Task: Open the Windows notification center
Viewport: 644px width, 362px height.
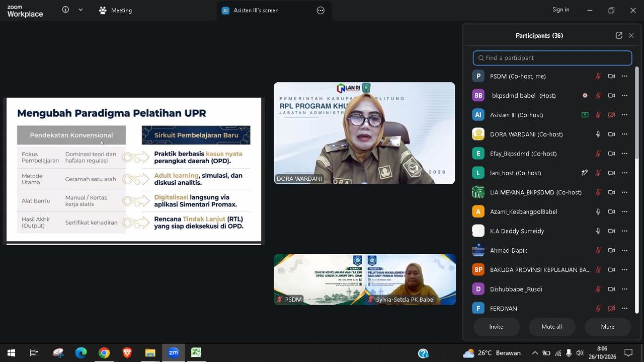Action: [x=628, y=353]
